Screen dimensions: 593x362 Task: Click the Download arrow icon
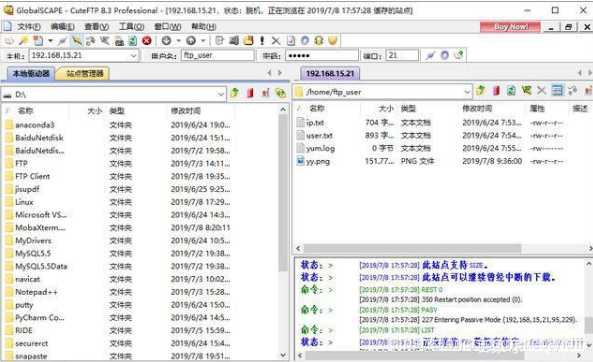pyautogui.click(x=166, y=40)
